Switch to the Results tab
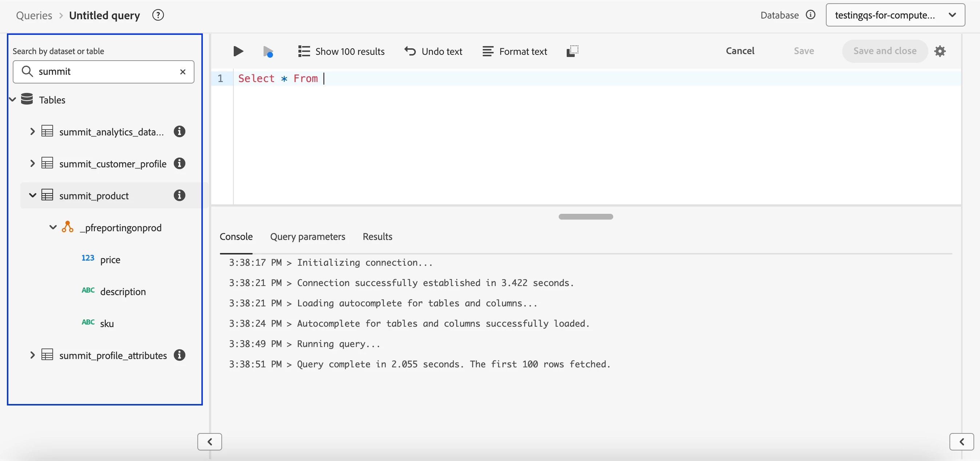The height and width of the screenshot is (461, 980). 377,236
